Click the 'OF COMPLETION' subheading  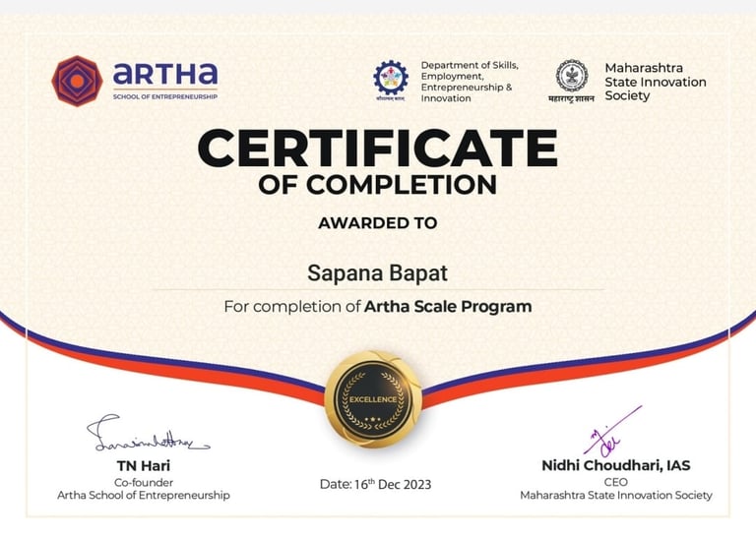[x=378, y=185]
